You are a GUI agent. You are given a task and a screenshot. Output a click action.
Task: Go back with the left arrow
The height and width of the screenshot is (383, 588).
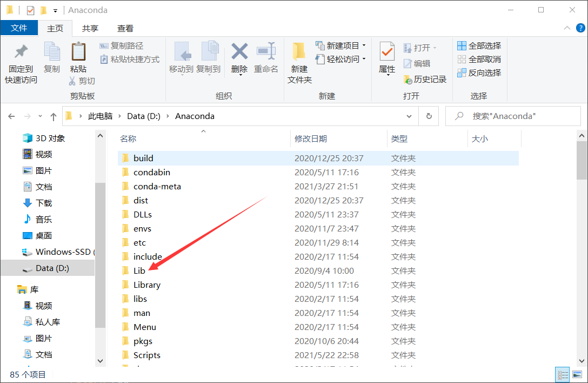12,116
